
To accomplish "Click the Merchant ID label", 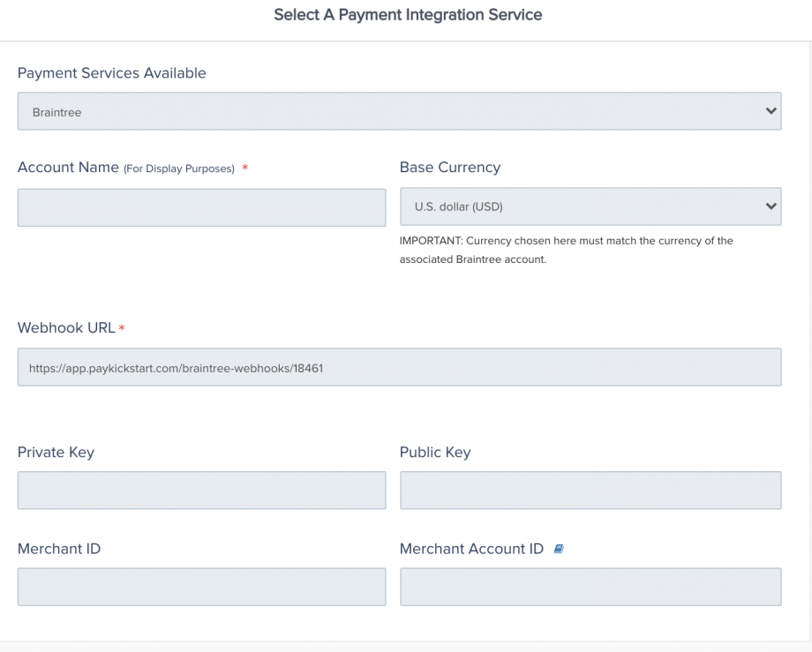I will 59,549.
